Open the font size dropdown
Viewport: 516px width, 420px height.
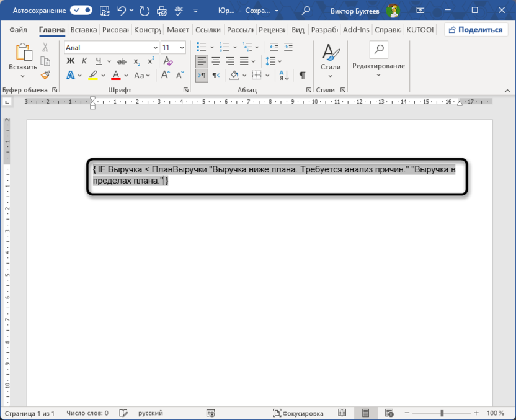pyautogui.click(x=182, y=48)
